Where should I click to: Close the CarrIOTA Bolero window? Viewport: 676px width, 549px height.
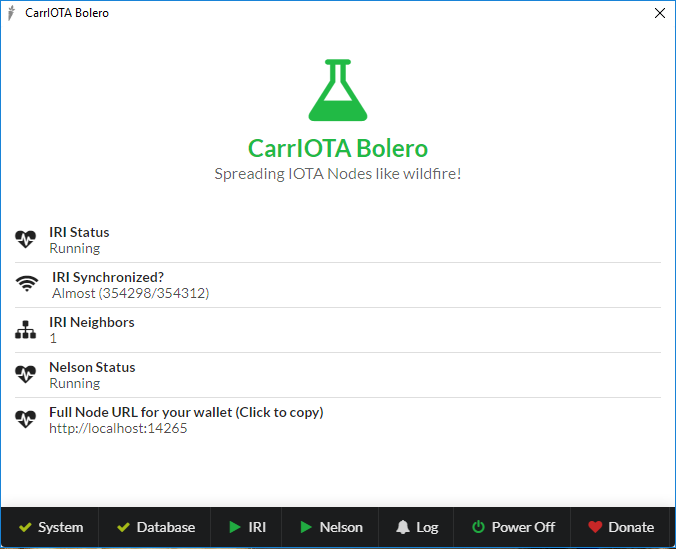pyautogui.click(x=660, y=13)
